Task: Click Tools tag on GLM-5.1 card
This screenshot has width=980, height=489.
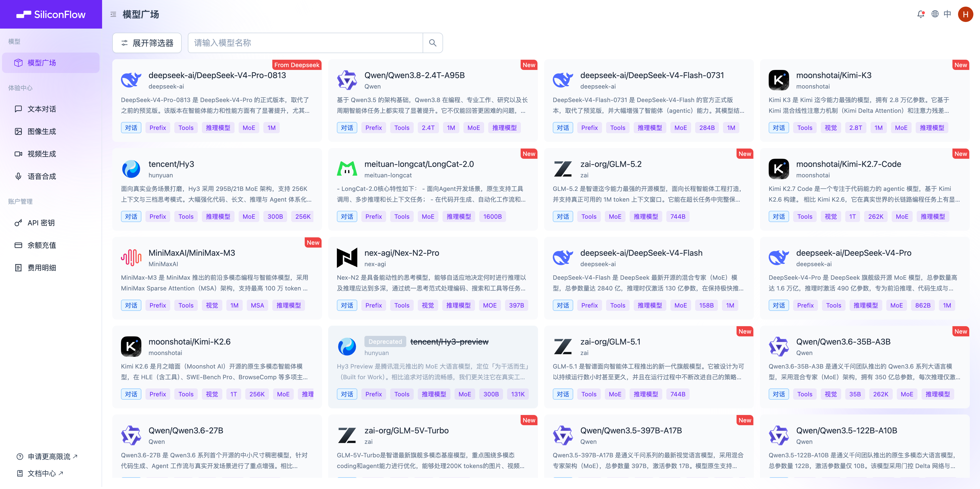Action: pos(589,394)
